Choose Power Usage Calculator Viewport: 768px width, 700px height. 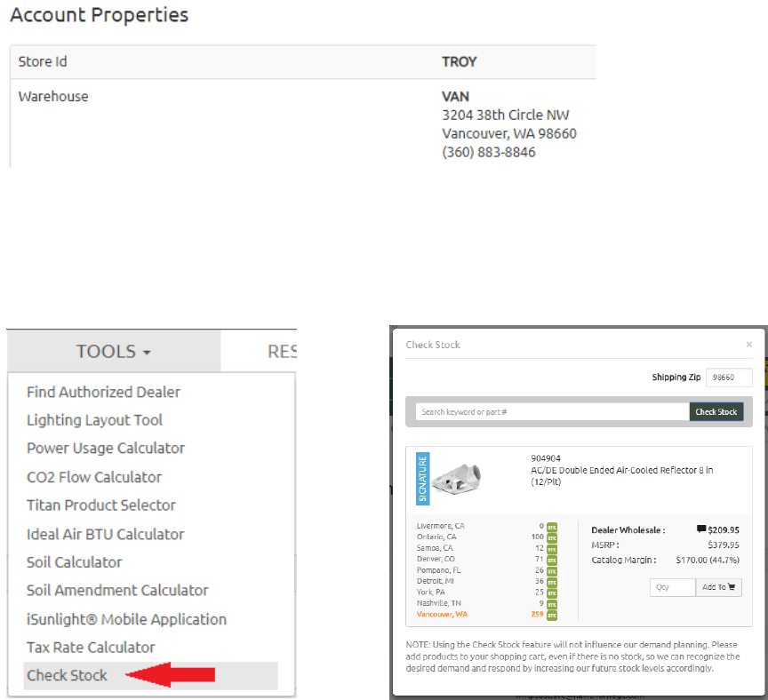[x=106, y=448]
